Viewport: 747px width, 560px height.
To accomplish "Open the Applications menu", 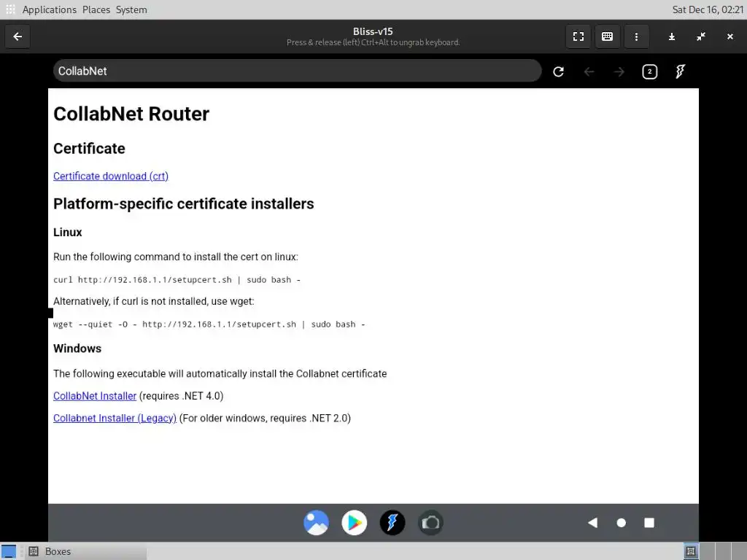I will tap(49, 9).
